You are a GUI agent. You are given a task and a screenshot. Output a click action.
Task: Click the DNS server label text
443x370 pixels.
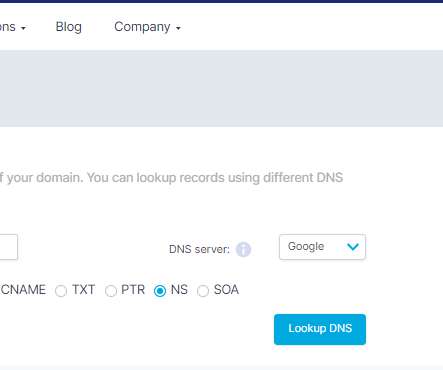199,249
